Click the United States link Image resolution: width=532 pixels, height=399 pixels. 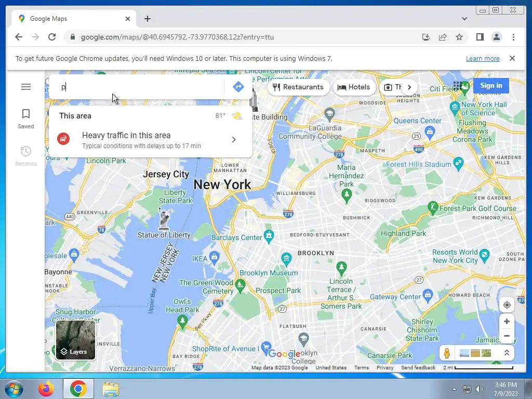pos(331,367)
